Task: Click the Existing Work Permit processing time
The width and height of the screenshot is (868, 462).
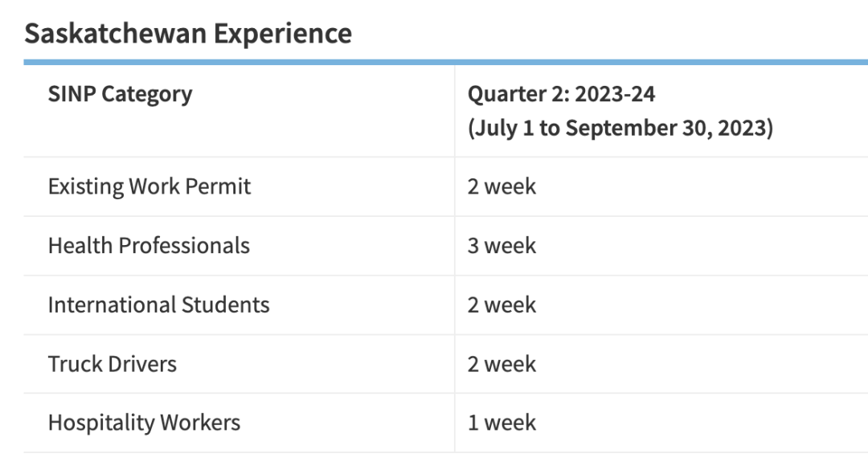Action: tap(502, 186)
